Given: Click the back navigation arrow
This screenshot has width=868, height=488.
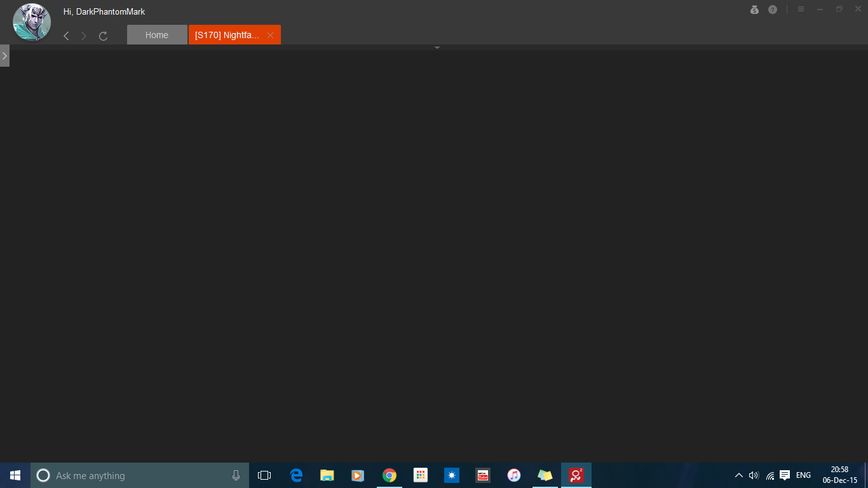Looking at the screenshot, I should pos(66,36).
